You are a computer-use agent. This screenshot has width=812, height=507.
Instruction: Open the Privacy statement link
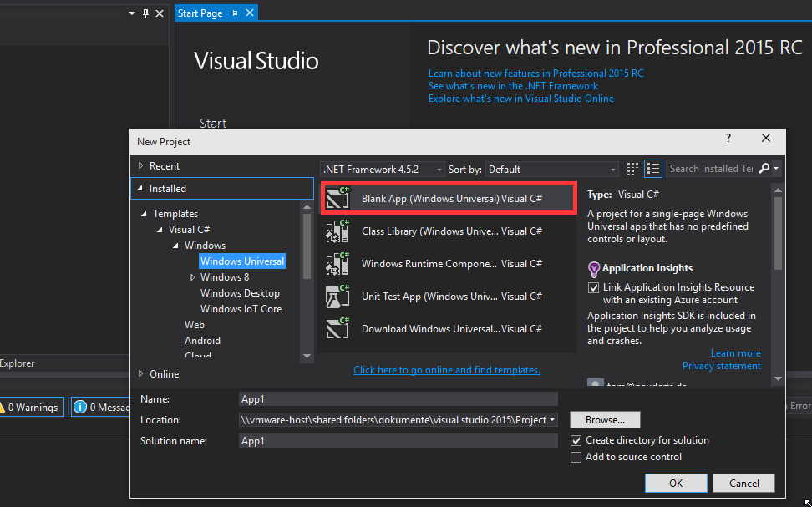tap(722, 366)
